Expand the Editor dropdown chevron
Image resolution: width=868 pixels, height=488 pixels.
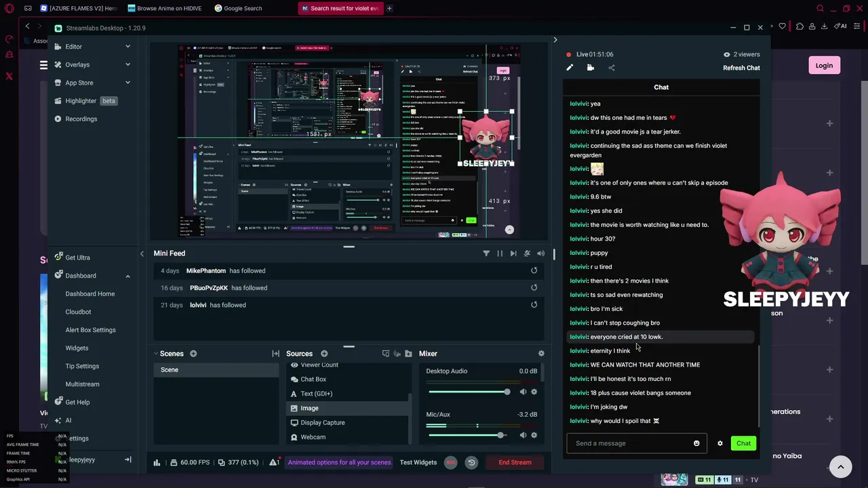point(127,47)
